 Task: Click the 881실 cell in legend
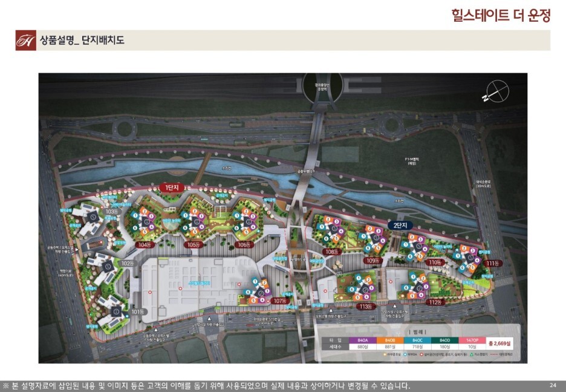390,347
